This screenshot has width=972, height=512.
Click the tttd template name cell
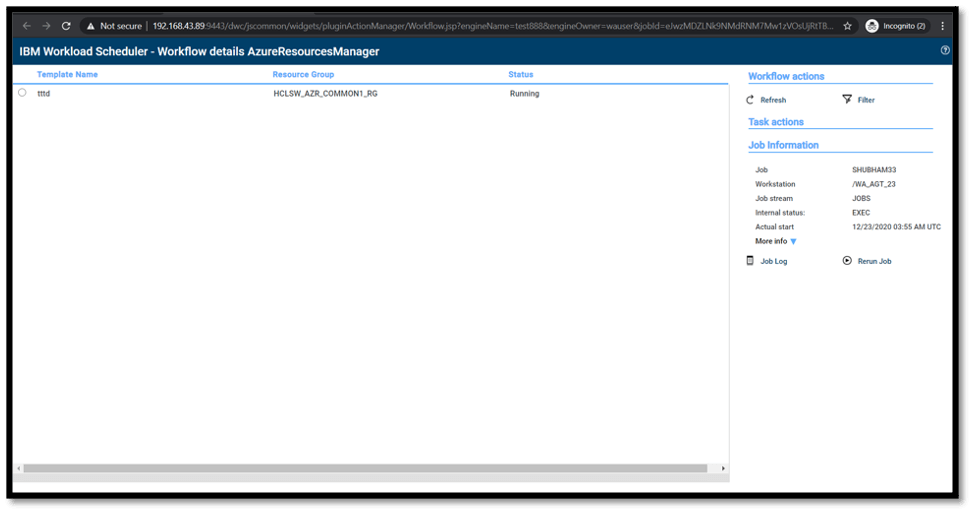point(43,94)
